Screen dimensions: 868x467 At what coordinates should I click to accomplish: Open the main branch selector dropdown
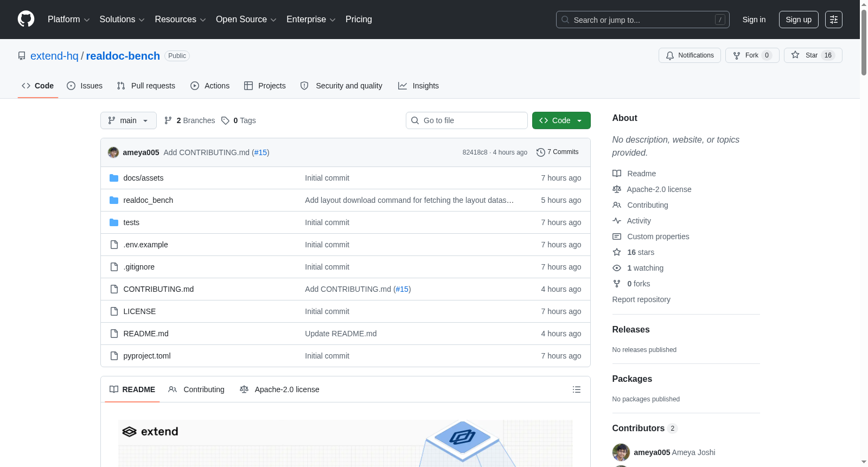point(129,120)
